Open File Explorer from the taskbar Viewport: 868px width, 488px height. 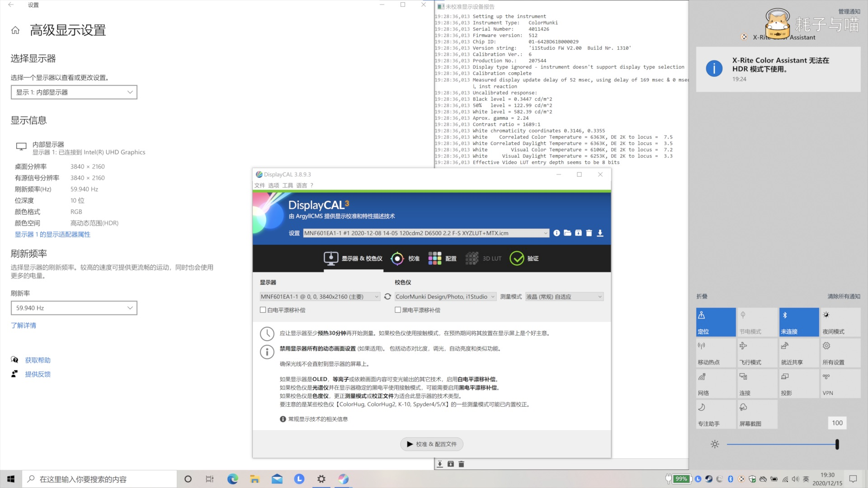tap(255, 479)
